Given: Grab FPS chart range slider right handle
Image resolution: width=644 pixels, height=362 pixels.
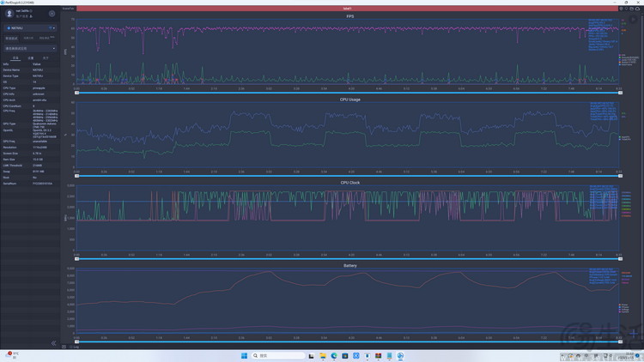Looking at the screenshot, I should click(620, 93).
